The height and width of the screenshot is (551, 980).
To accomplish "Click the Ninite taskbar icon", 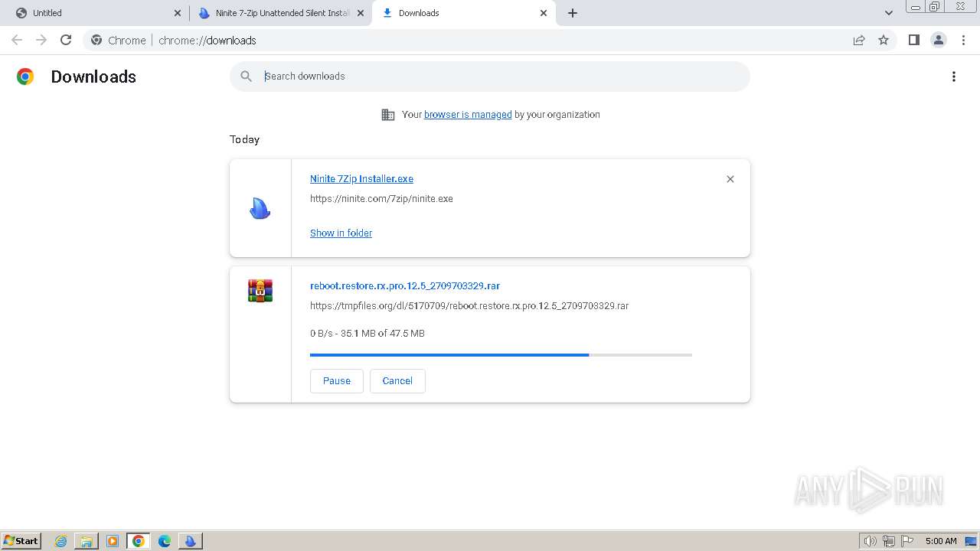I will (x=191, y=541).
